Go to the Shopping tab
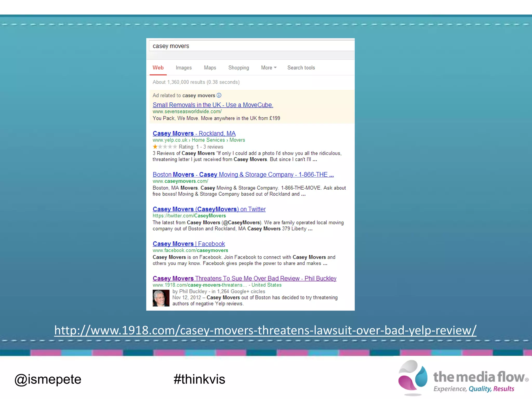Screen dimensions: 532x399 [x=238, y=68]
